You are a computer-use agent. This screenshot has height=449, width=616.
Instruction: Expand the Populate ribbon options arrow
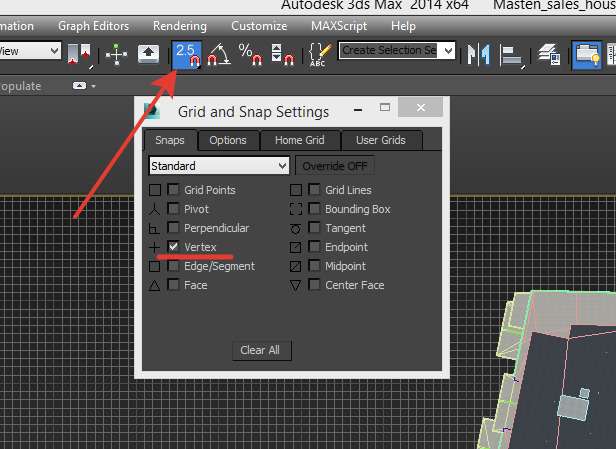click(94, 86)
